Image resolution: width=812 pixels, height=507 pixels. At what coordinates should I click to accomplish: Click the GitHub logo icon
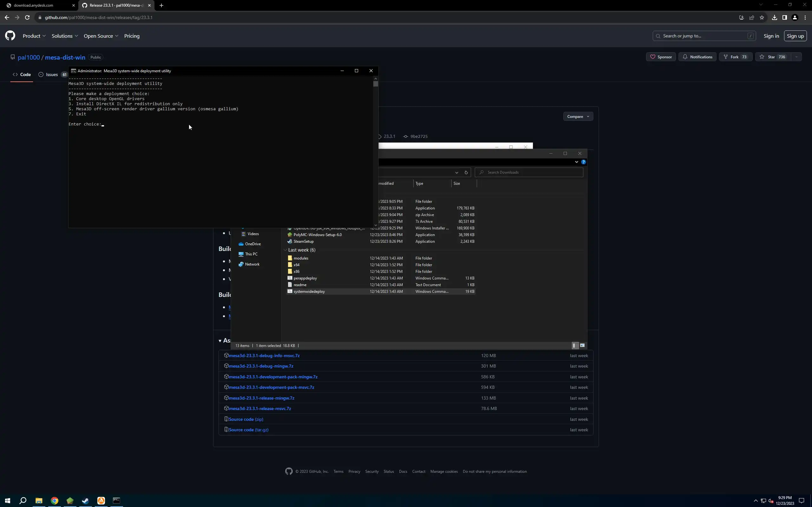(10, 36)
